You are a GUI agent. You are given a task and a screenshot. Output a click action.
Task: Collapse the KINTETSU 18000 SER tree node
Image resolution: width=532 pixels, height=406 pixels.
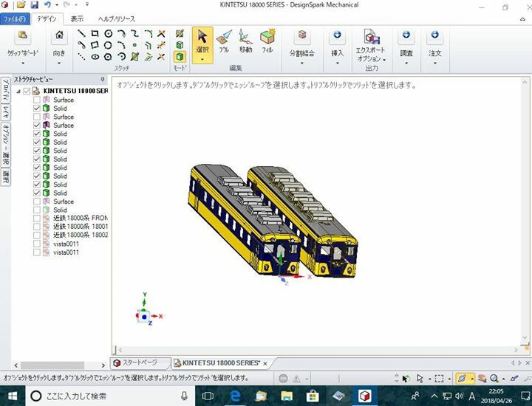pos(18,91)
